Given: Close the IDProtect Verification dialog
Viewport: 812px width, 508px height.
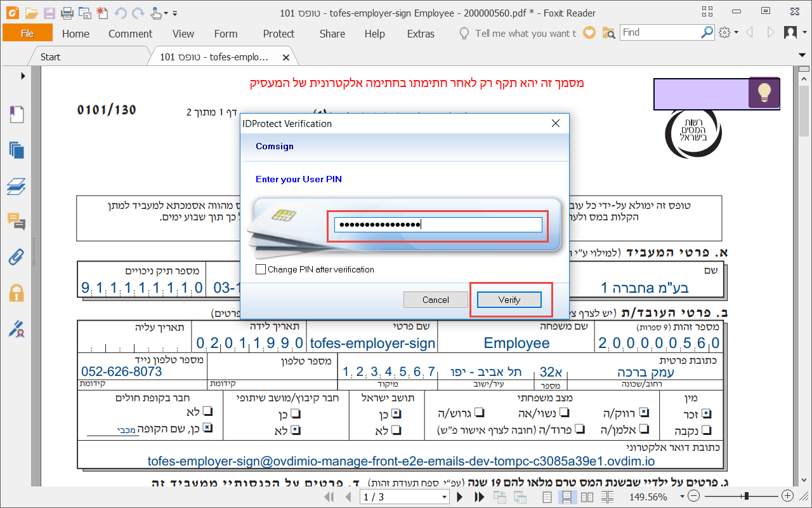Looking at the screenshot, I should point(556,124).
